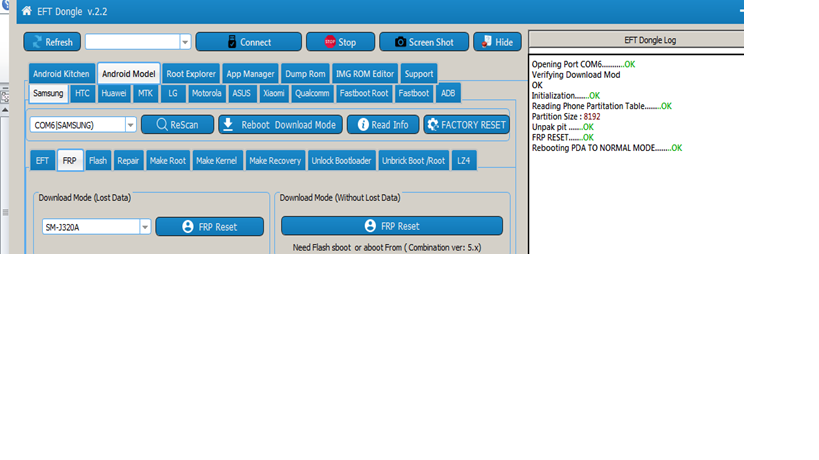Click the 'Partition Size : 8192' log line

(566, 116)
